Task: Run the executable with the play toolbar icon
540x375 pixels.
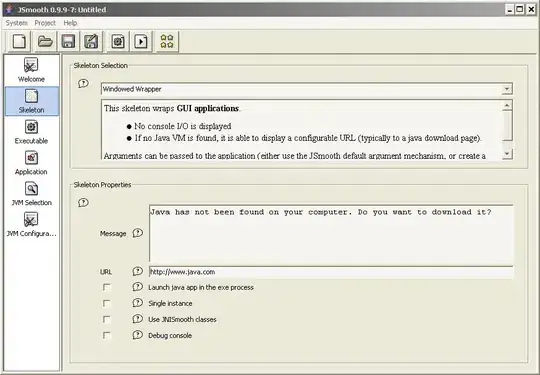Action: click(141, 42)
